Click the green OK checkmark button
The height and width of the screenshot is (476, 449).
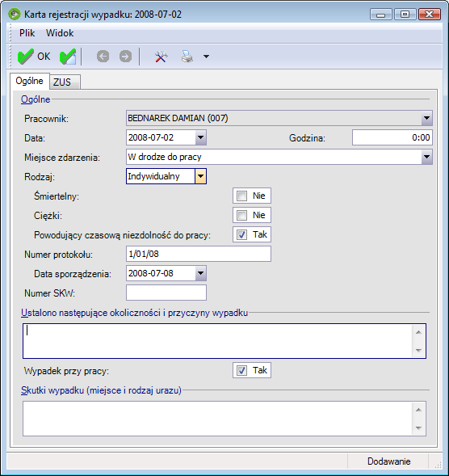point(33,57)
